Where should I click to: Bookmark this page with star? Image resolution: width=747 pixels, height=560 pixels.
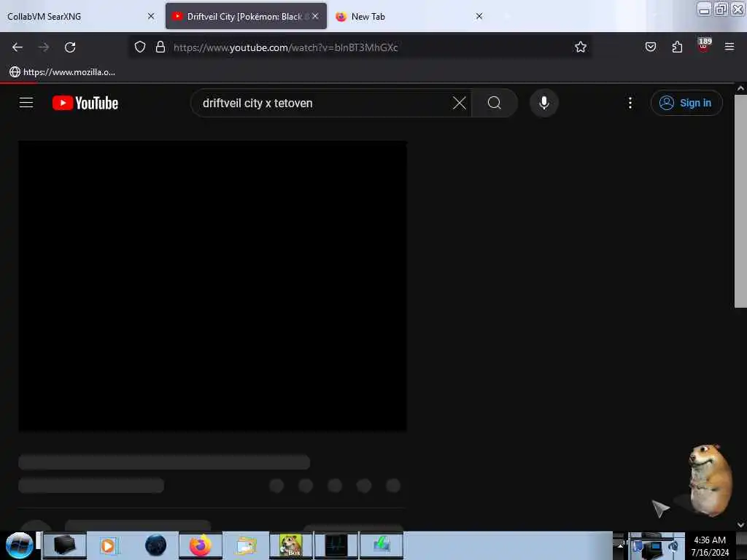pos(580,47)
